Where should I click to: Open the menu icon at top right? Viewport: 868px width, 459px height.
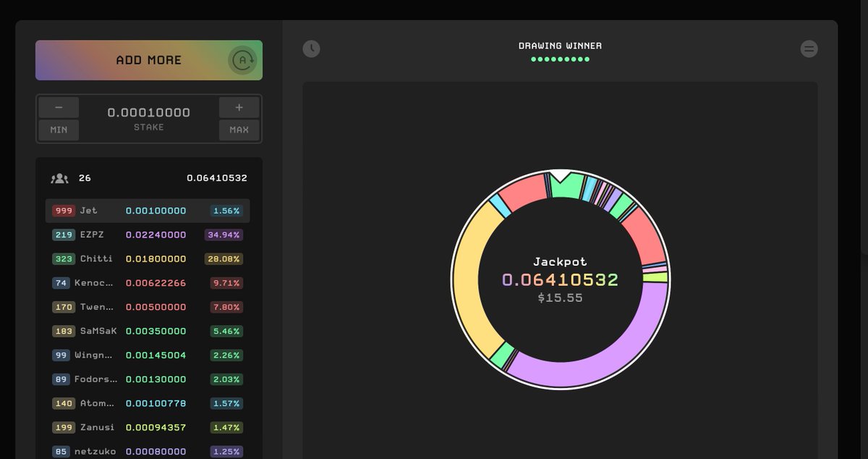tap(809, 49)
